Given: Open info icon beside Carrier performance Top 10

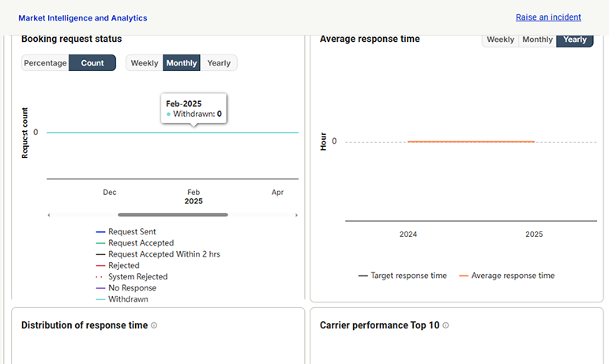Looking at the screenshot, I should pos(445,325).
